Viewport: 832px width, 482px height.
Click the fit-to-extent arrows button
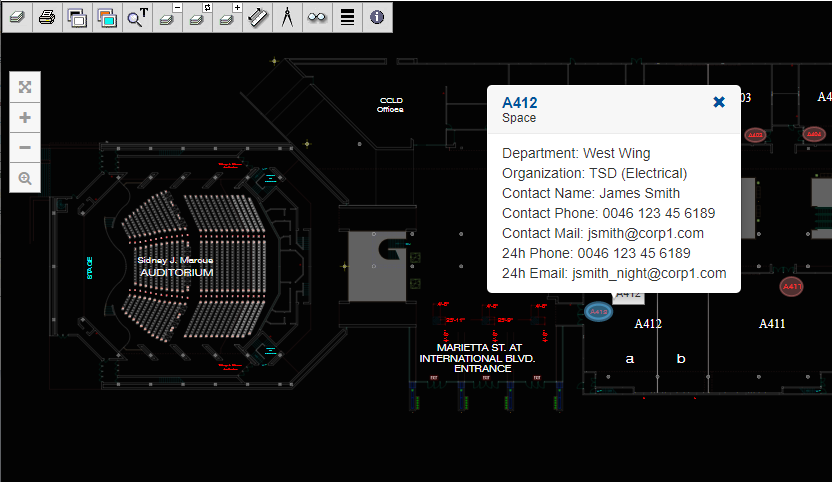[x=25, y=87]
